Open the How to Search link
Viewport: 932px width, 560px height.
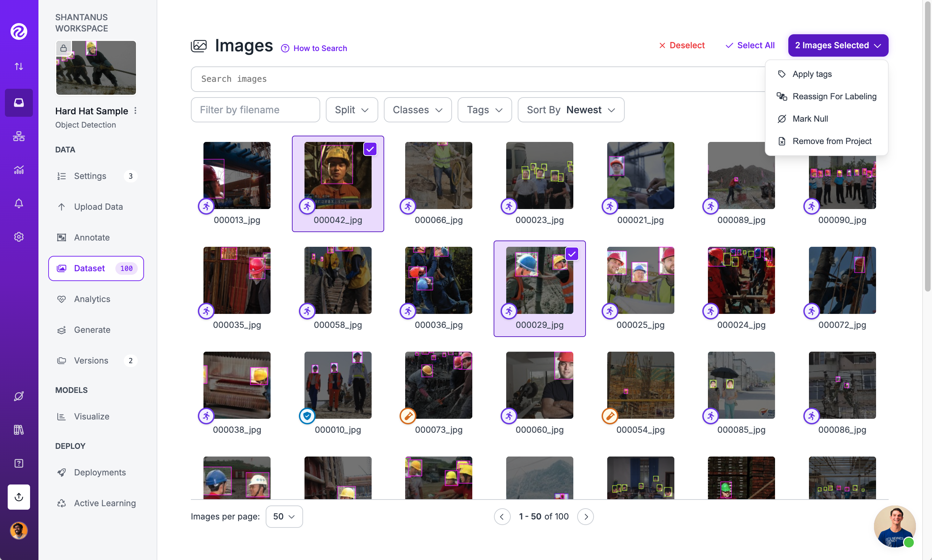(320, 48)
